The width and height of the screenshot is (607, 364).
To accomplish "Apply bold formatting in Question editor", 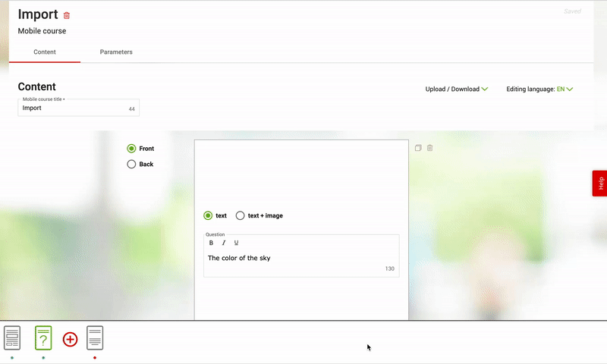I will click(211, 243).
